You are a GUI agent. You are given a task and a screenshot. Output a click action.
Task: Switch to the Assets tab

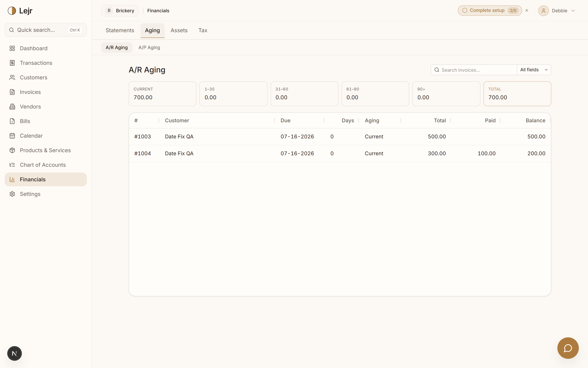[179, 30]
